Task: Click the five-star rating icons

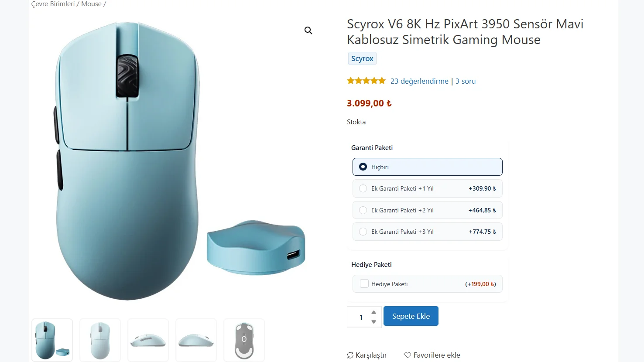Action: 366,81
